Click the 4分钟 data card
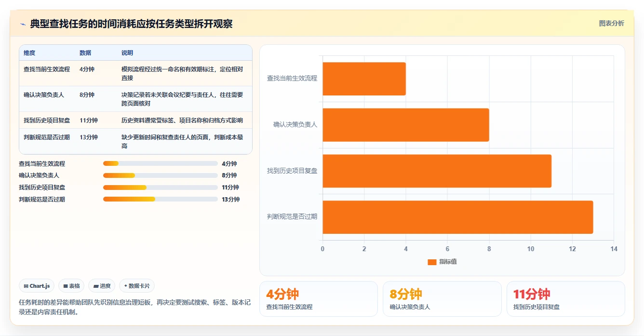This screenshot has width=644, height=336. click(x=319, y=299)
